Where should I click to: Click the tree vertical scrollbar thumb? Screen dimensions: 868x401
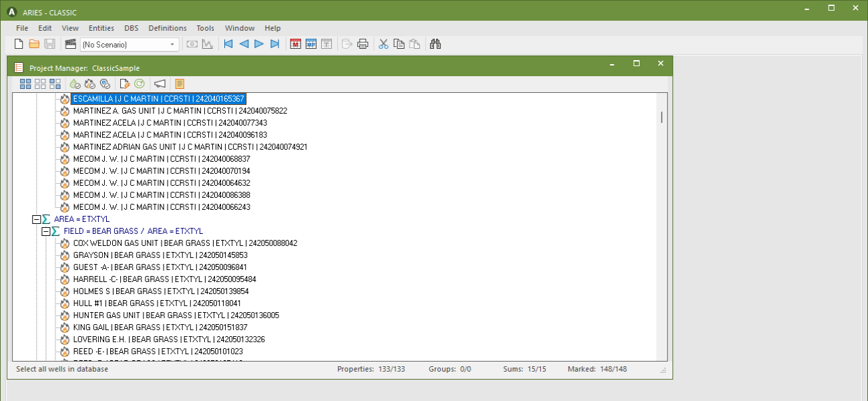coord(662,117)
